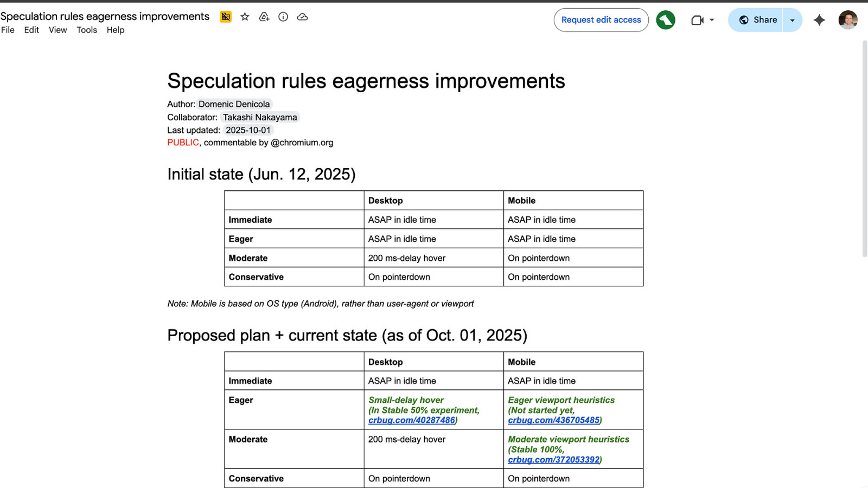Follow the crbug.com/436705485 link
The height and width of the screenshot is (488, 868).
tap(553, 420)
